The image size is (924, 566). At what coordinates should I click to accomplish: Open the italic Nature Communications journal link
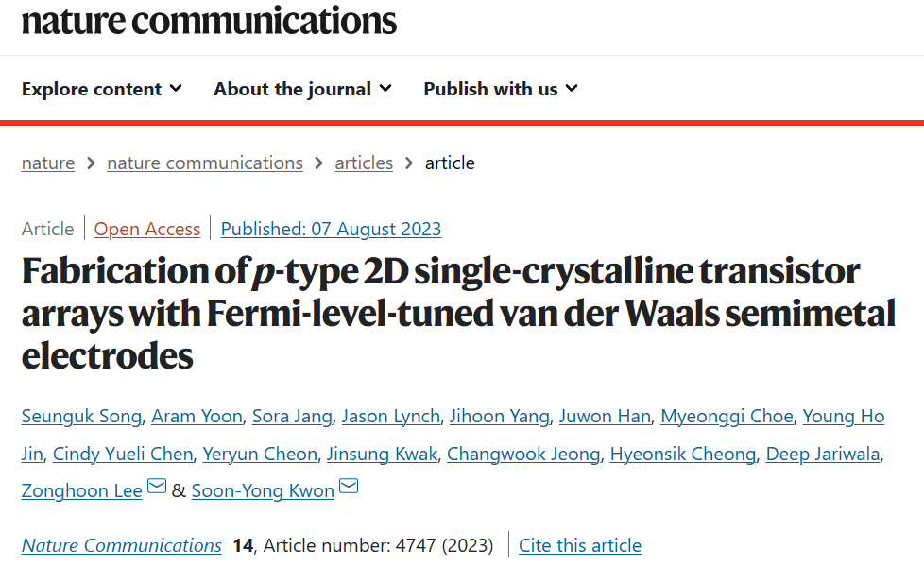(121, 545)
